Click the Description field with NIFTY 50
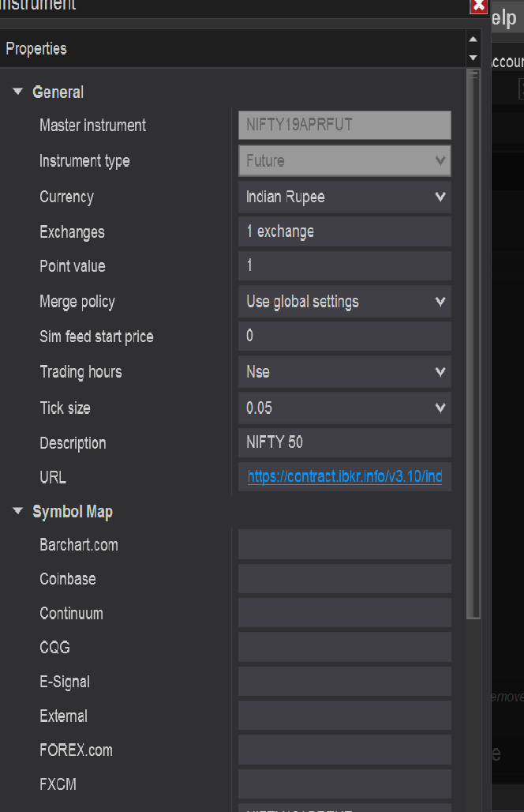Image resolution: width=524 pixels, height=812 pixels. click(344, 443)
